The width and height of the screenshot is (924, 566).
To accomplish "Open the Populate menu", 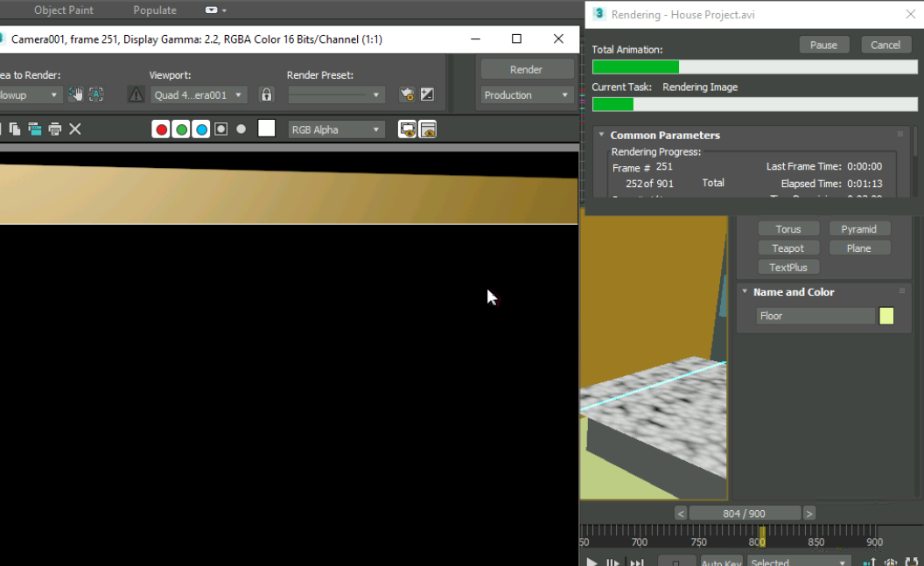I will (154, 10).
